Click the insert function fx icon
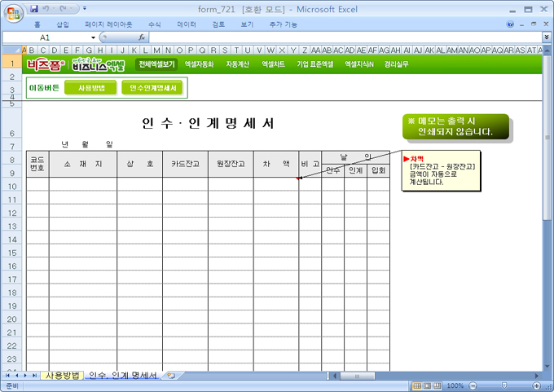 point(142,37)
